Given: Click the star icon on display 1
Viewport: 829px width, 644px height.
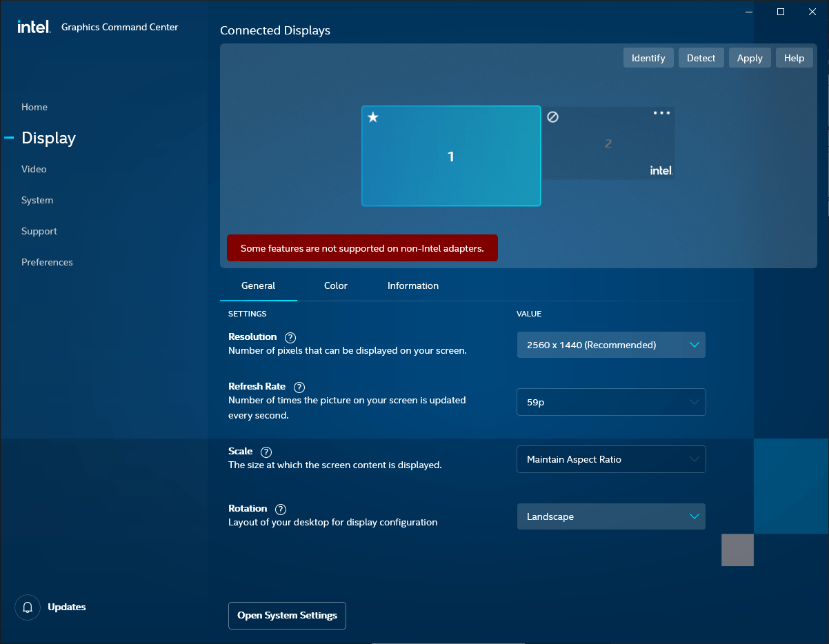Looking at the screenshot, I should tap(373, 117).
